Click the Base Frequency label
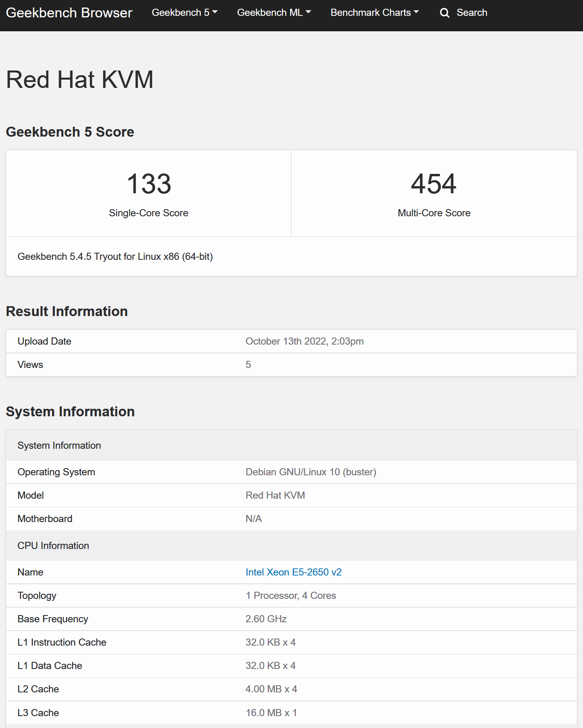Image resolution: width=583 pixels, height=728 pixels. (x=53, y=619)
